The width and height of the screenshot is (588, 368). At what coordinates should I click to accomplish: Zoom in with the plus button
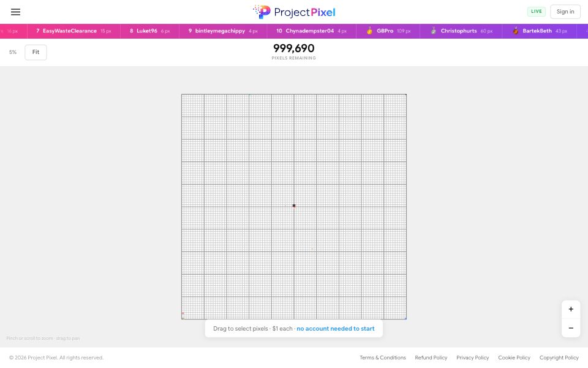pyautogui.click(x=571, y=309)
